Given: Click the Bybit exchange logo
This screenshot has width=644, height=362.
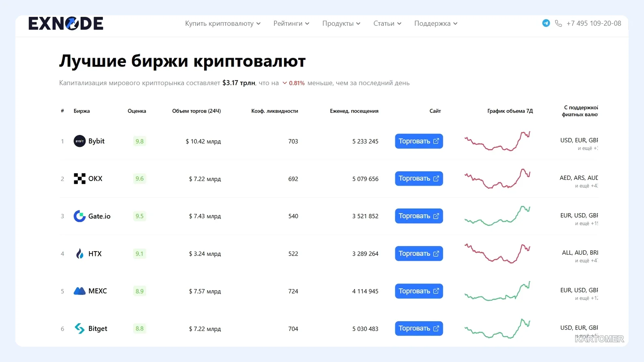Looking at the screenshot, I should (x=79, y=141).
